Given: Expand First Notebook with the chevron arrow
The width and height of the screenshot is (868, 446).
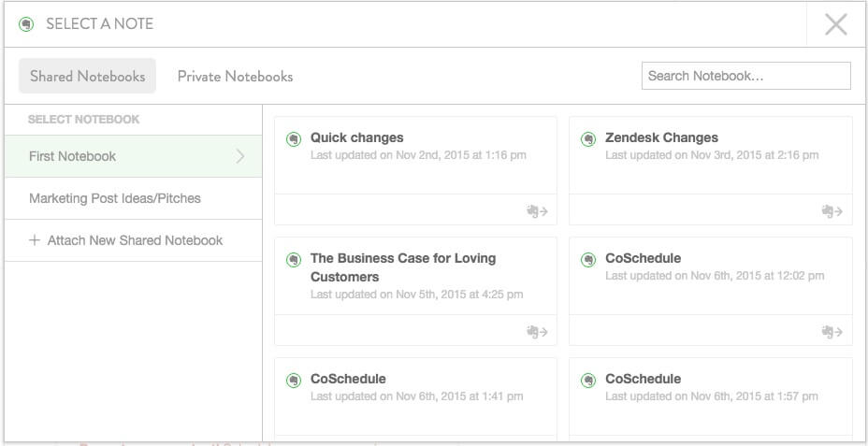Looking at the screenshot, I should point(240,156).
